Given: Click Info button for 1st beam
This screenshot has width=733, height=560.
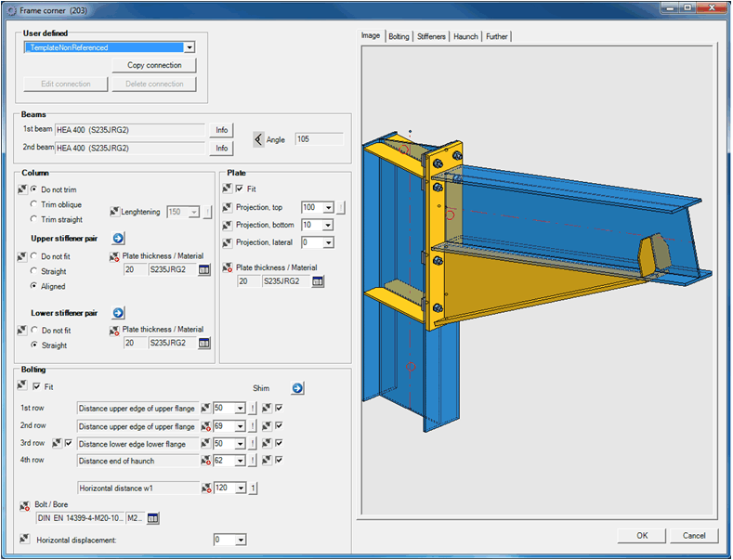Looking at the screenshot, I should pyautogui.click(x=222, y=130).
